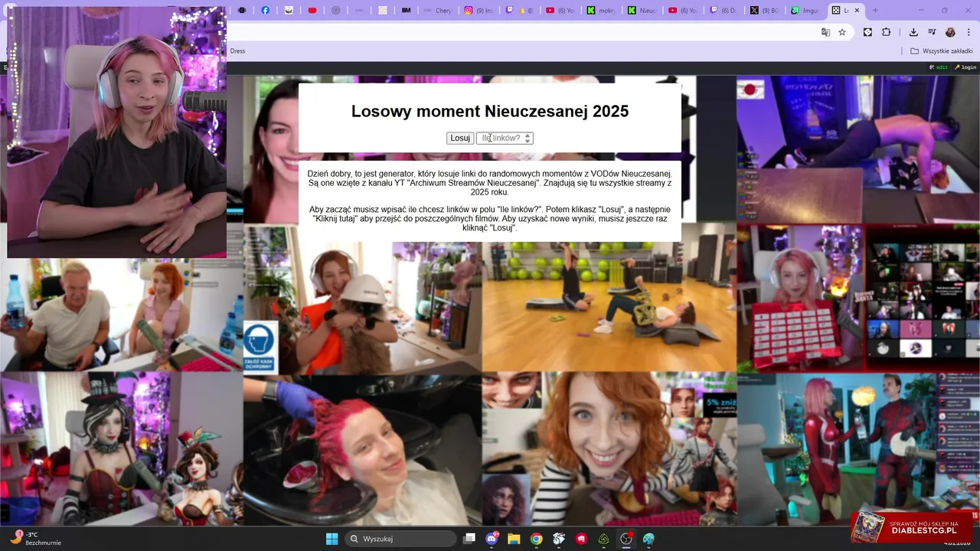Open Discord from the taskbar
980x551 pixels.
click(492, 539)
